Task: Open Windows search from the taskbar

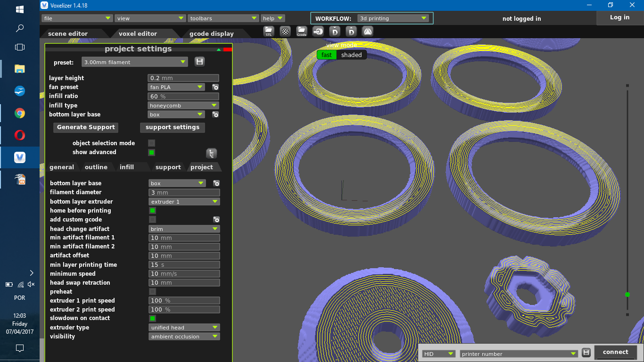Action: click(x=20, y=28)
